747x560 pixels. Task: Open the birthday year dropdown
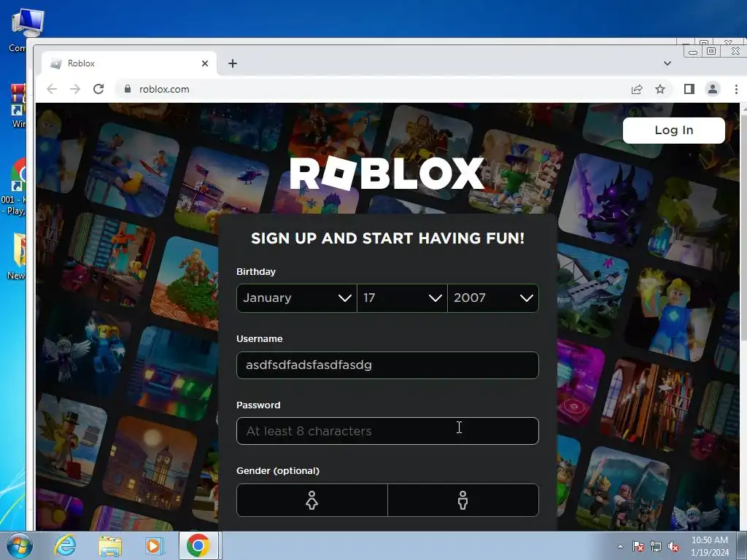[493, 298]
